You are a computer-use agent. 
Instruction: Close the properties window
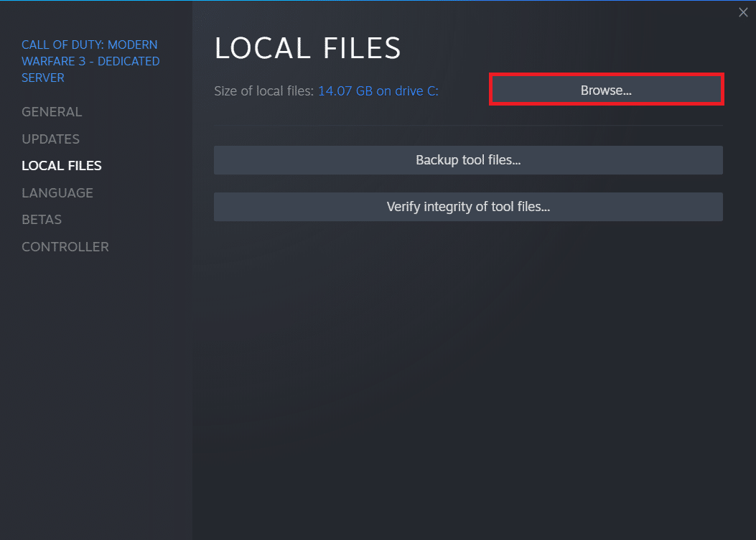pos(743,12)
